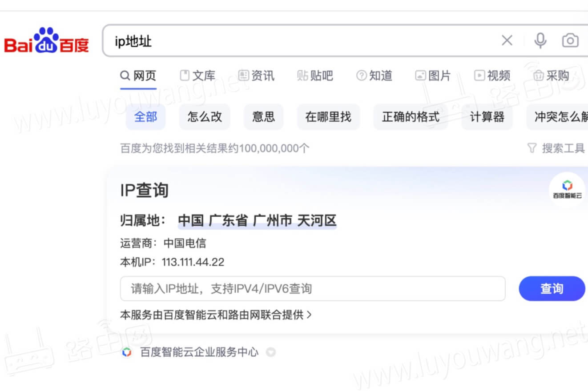Clear the search box using the X icon
The width and height of the screenshot is (588, 391).
click(x=507, y=40)
